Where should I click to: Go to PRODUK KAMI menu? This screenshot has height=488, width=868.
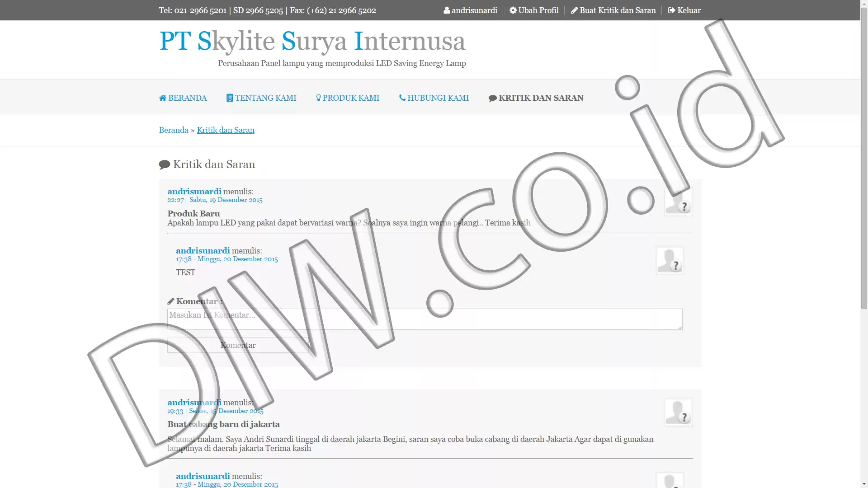click(x=348, y=98)
